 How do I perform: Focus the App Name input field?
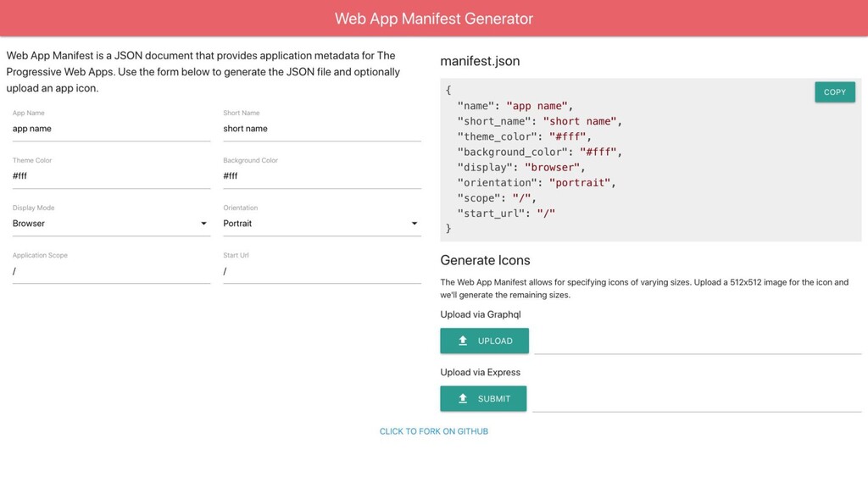pyautogui.click(x=110, y=129)
